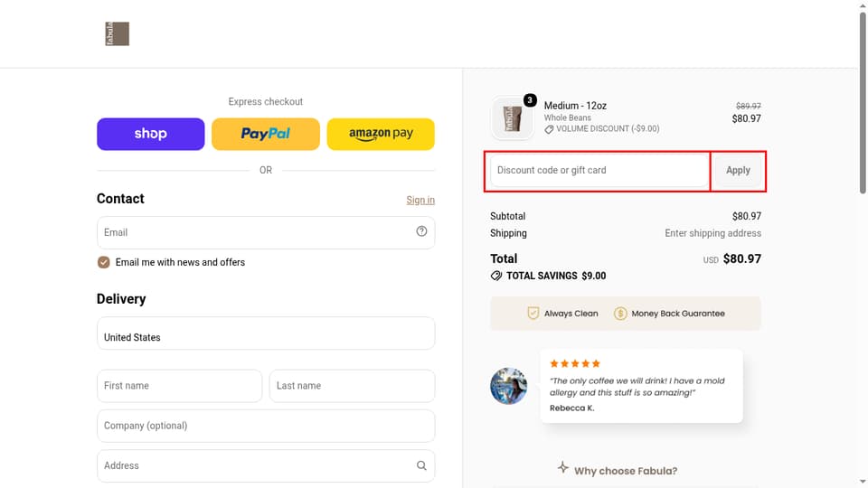Click the Total Savings tag icon
The height and width of the screenshot is (488, 868).
click(496, 276)
